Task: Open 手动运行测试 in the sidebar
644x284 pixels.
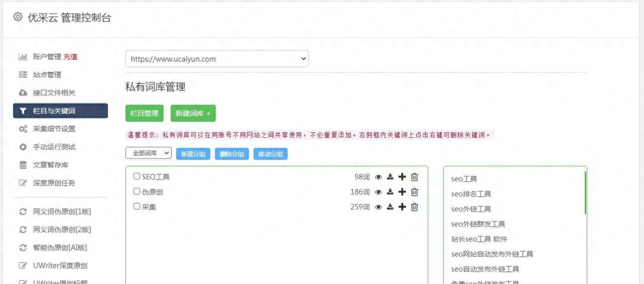Action: (x=54, y=147)
